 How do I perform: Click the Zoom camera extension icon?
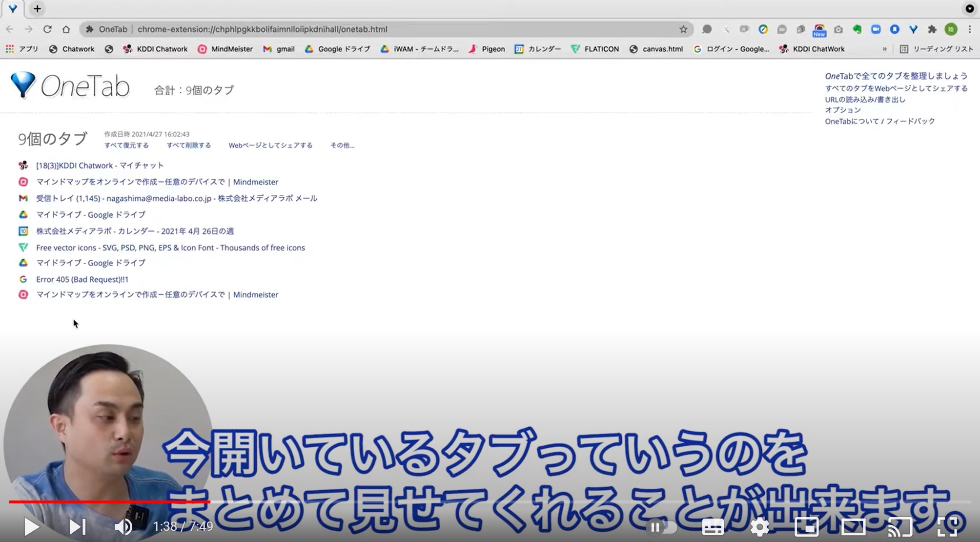(x=876, y=29)
